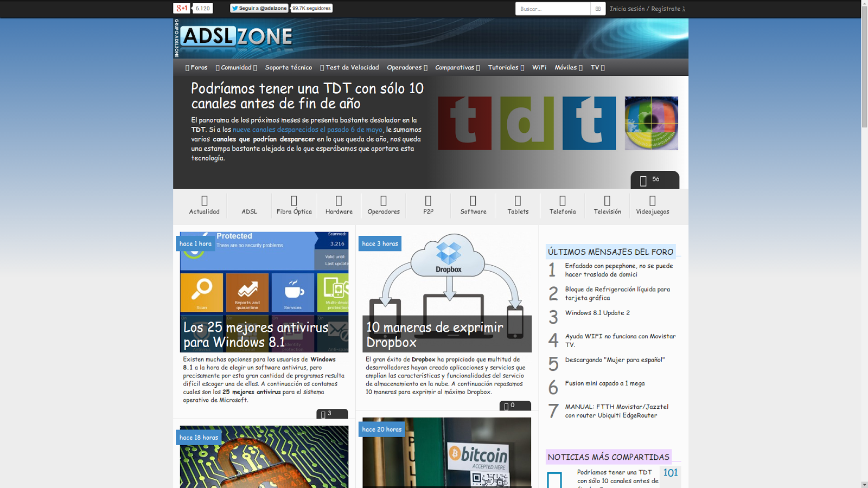
Task: Click the 'NOTICIAS MÁS COMPARTIDAS' heading
Action: point(608,457)
